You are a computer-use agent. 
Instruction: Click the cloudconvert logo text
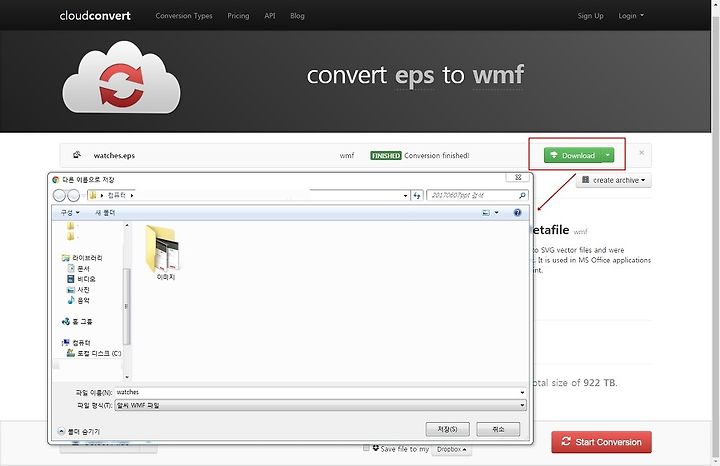coord(95,16)
